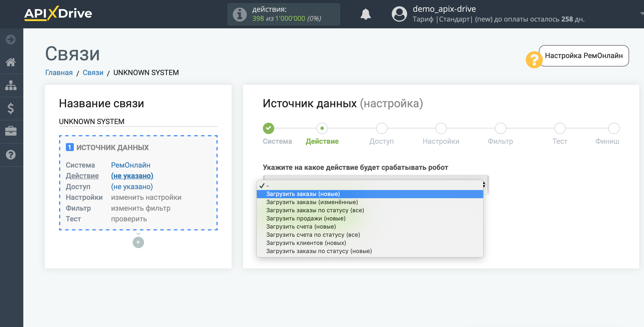Expand the sidebar with arrow icon
Viewport: 644px width, 327px height.
pyautogui.click(x=11, y=39)
